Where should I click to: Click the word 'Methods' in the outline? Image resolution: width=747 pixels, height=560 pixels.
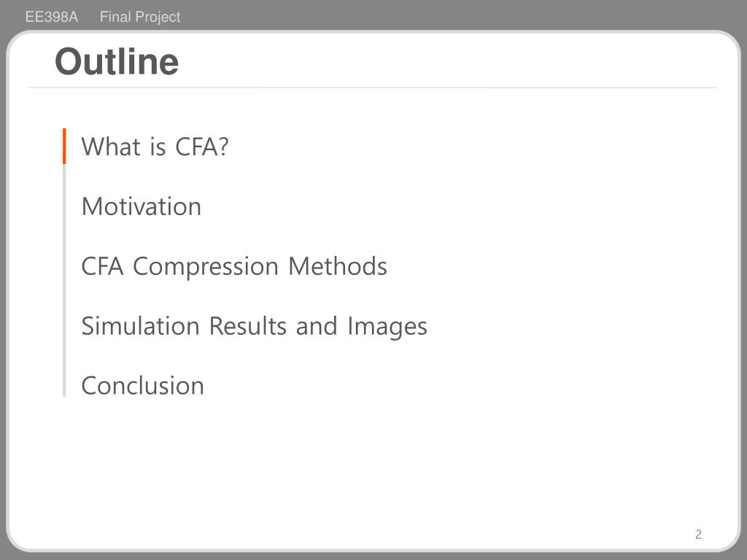coord(337,266)
